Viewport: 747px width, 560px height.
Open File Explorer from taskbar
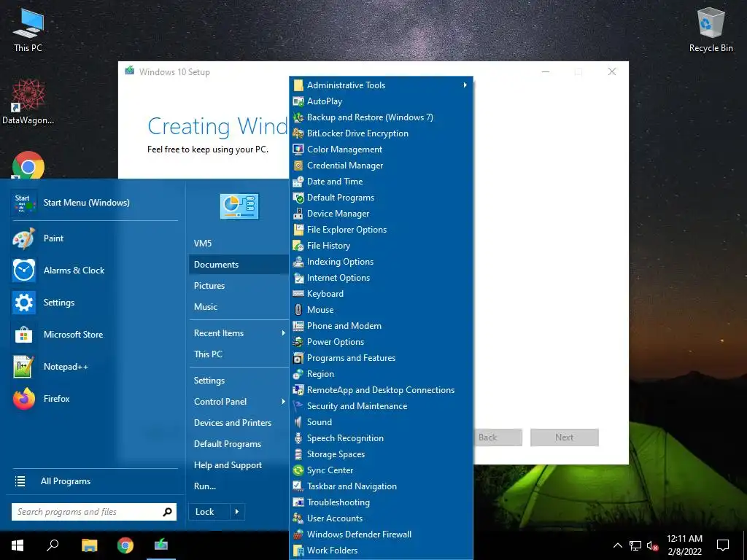89,545
